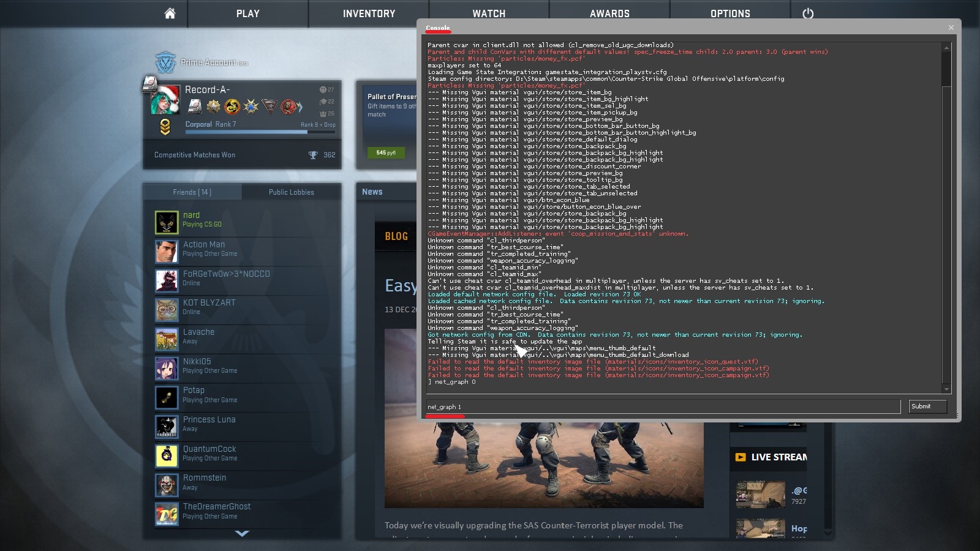Click the Record-A- player name
Image resolution: width=980 pixels, height=551 pixels.
(x=207, y=89)
